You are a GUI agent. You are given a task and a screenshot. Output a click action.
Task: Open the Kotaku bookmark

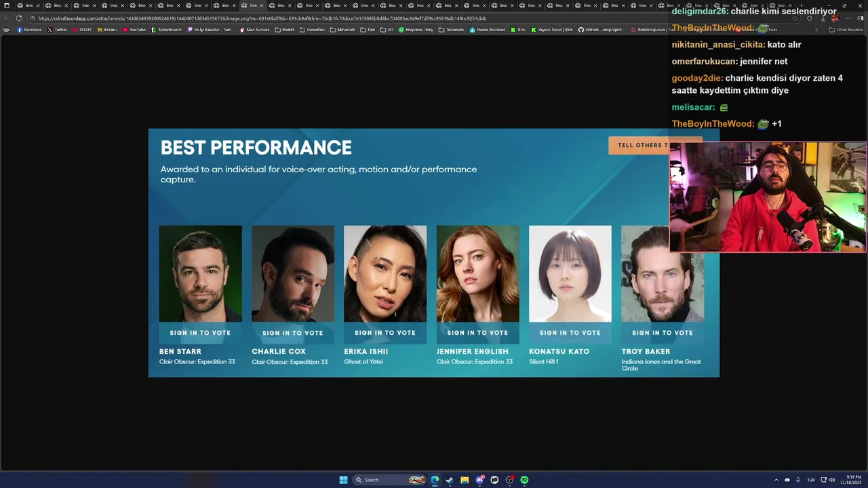(x=107, y=30)
